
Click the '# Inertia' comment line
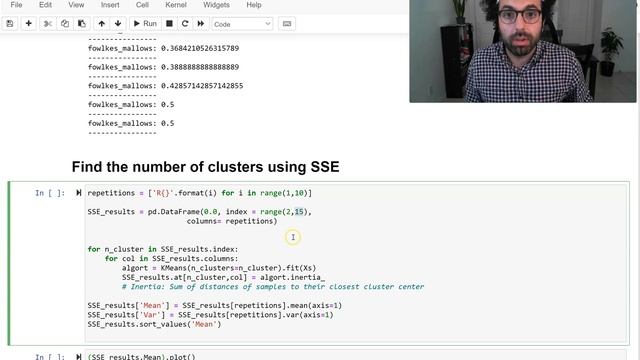273,287
